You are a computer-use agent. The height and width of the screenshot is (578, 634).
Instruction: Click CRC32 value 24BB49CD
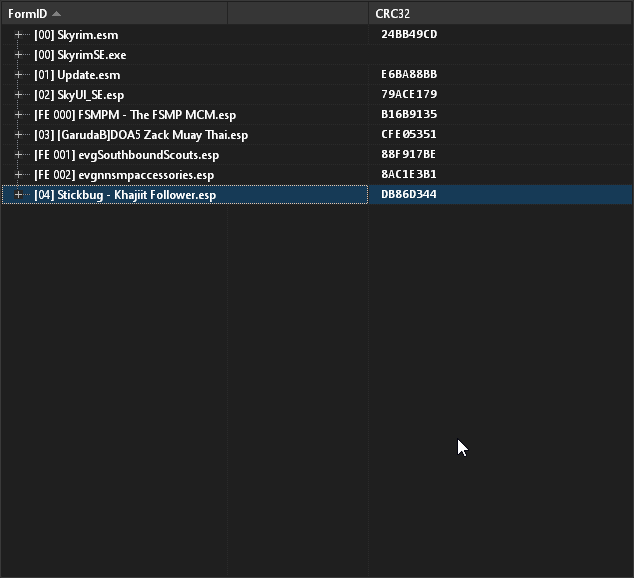tap(409, 34)
